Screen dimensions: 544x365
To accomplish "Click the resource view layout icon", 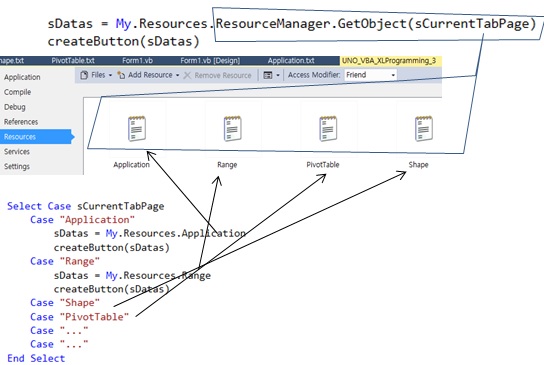I will tap(268, 75).
